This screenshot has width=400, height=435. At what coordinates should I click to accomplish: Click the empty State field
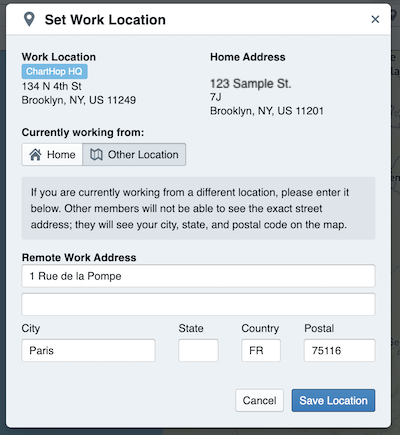(x=198, y=350)
